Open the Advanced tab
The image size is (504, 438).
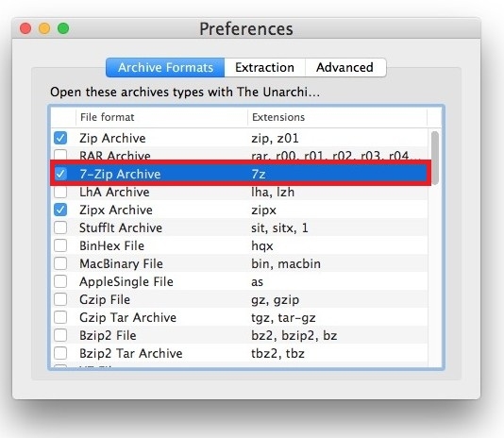click(345, 68)
